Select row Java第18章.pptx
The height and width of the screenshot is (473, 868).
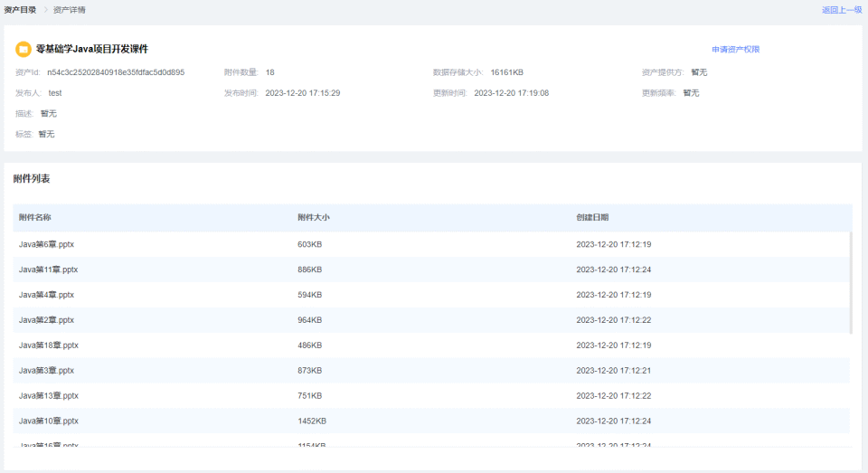tap(431, 345)
